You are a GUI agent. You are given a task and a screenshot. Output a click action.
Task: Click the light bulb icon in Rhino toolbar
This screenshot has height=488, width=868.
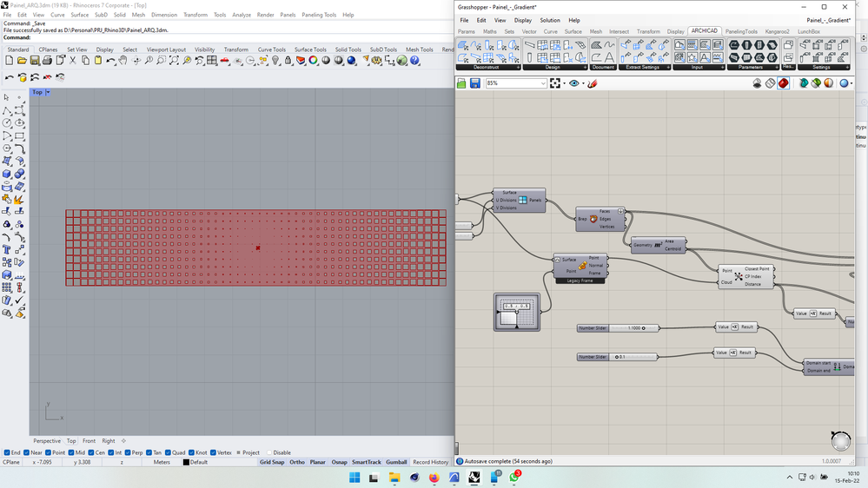pos(275,60)
